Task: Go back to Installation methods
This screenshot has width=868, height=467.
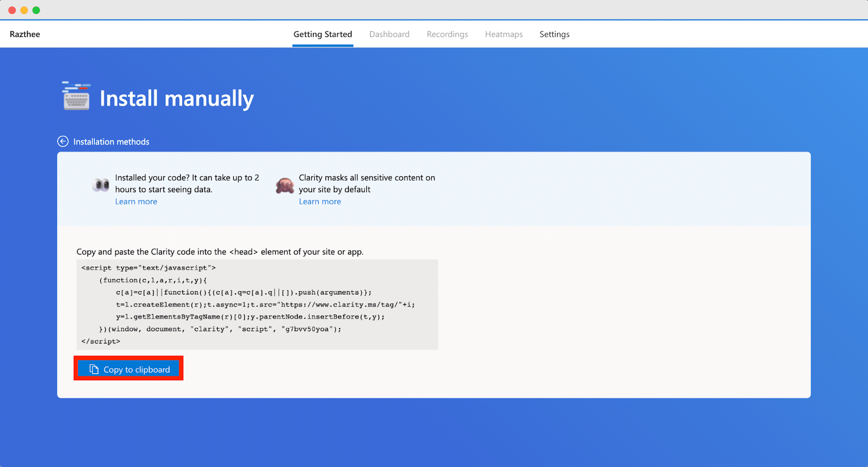Action: pyautogui.click(x=111, y=142)
